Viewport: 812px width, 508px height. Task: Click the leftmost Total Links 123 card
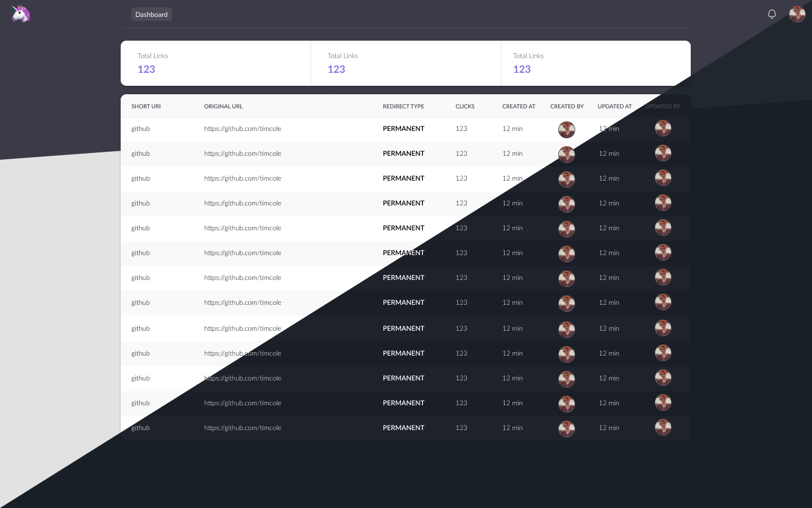point(216,63)
